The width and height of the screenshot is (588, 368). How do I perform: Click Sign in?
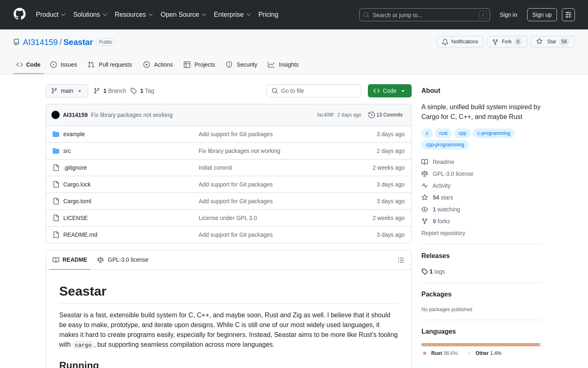508,15
